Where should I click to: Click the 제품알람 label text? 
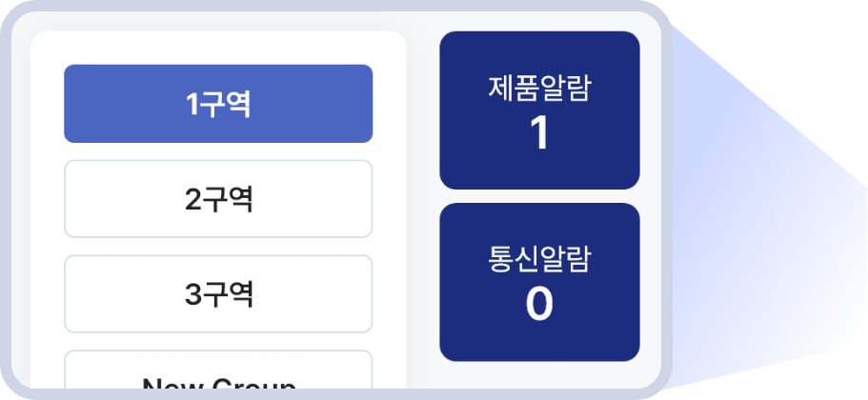pos(539,89)
